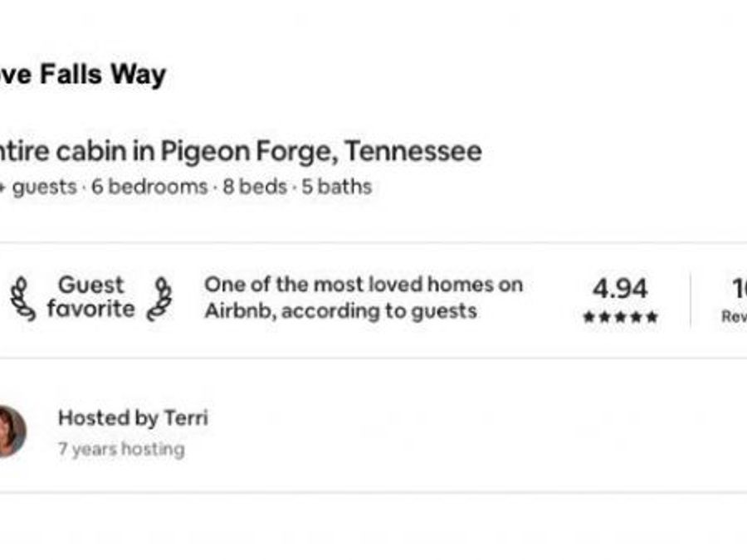Click the 8 beds detail

(x=255, y=187)
